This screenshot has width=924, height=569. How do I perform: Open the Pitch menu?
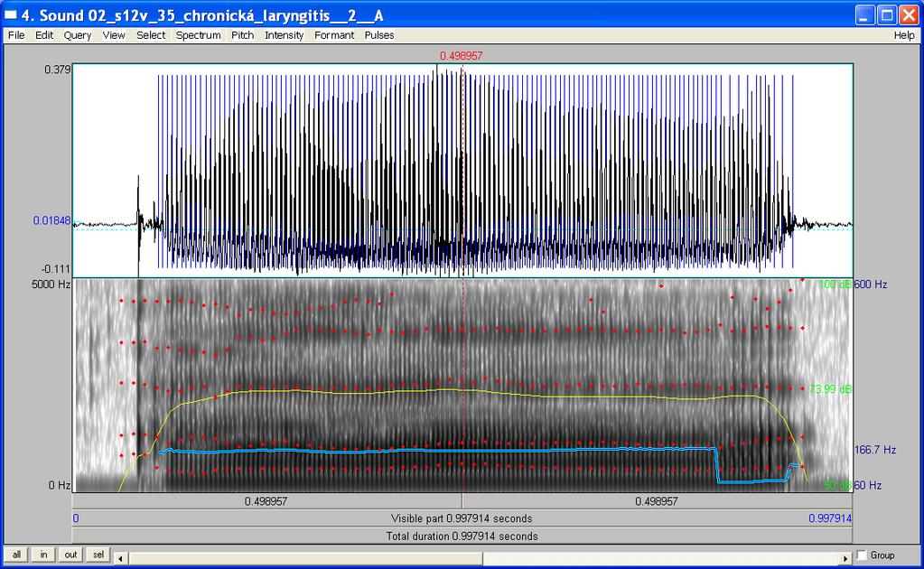(x=242, y=35)
